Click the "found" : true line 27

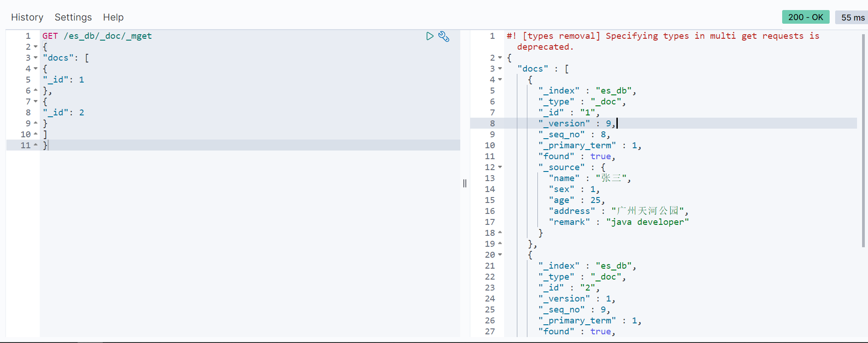(577, 332)
